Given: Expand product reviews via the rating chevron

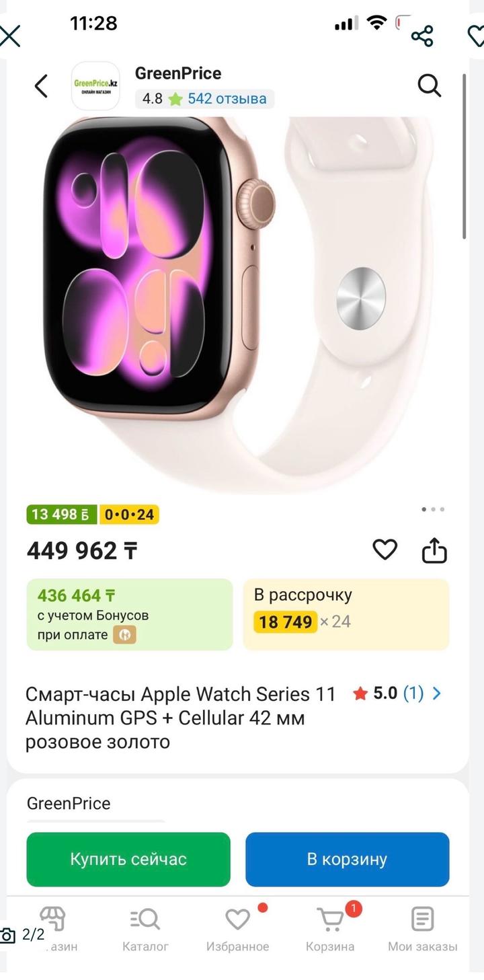Looking at the screenshot, I should click(x=437, y=693).
